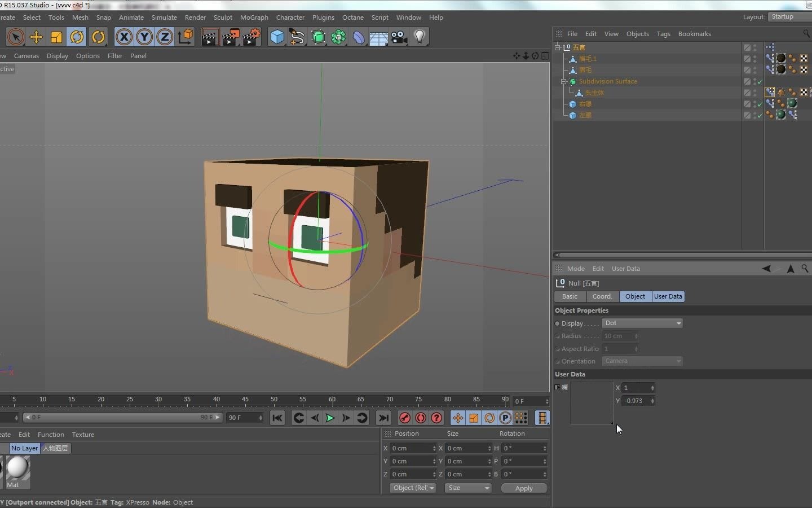Render to Picture Viewer icon
The height and width of the screenshot is (508, 812).
(231, 37)
